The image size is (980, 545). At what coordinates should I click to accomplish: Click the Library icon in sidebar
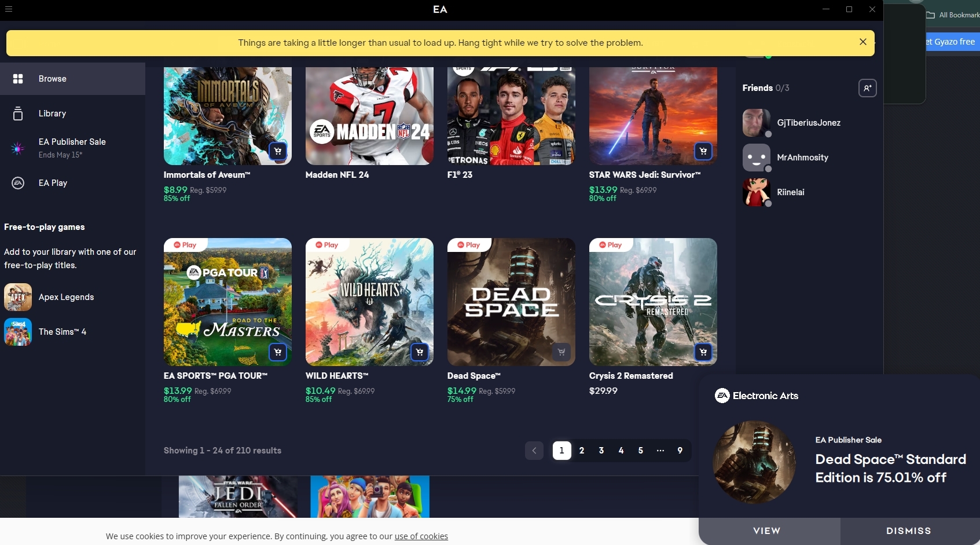(x=18, y=114)
